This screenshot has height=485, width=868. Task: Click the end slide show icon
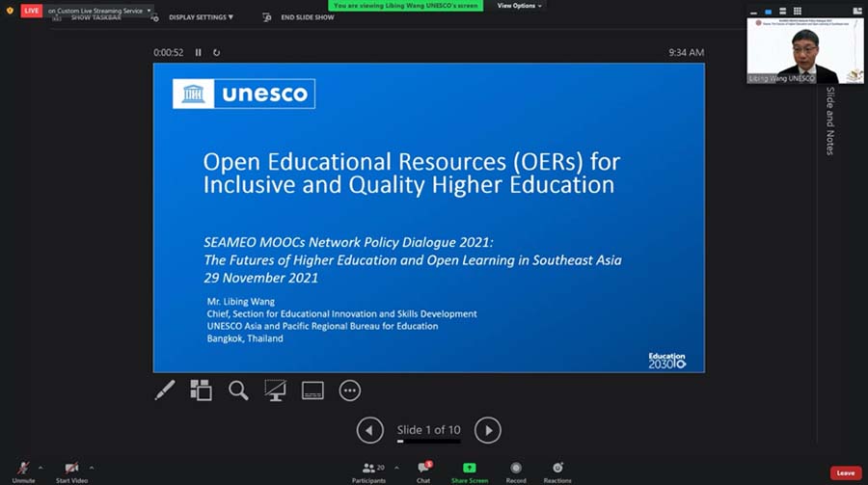pyautogui.click(x=267, y=17)
